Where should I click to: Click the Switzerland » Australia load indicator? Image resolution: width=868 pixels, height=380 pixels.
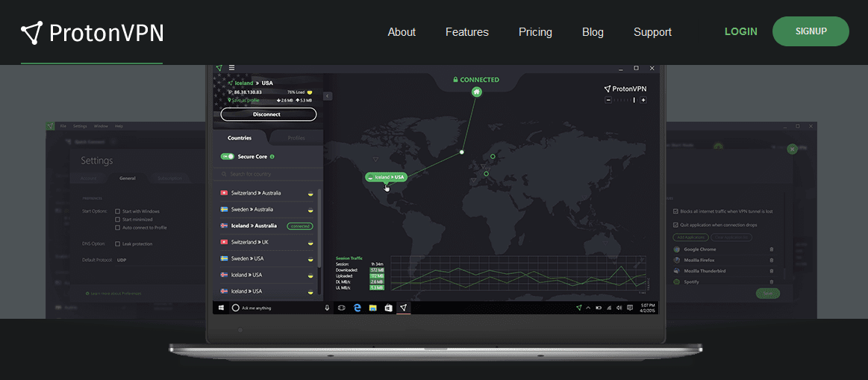311,193
